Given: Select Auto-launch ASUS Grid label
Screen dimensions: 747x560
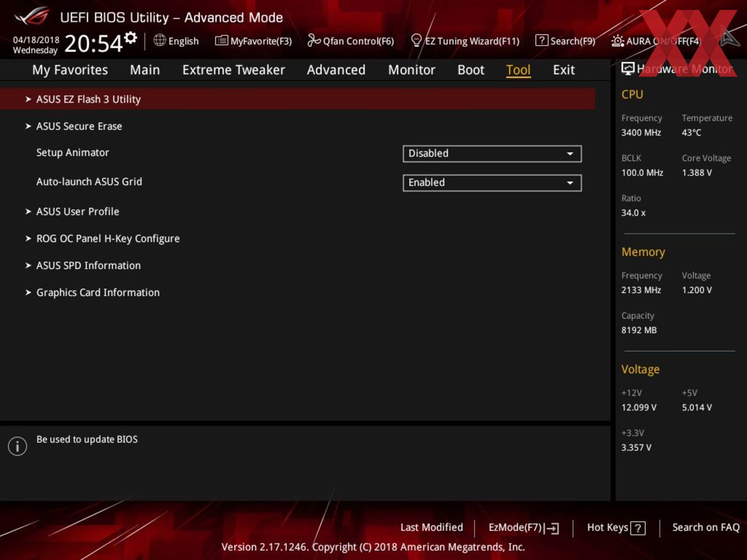Looking at the screenshot, I should click(89, 182).
